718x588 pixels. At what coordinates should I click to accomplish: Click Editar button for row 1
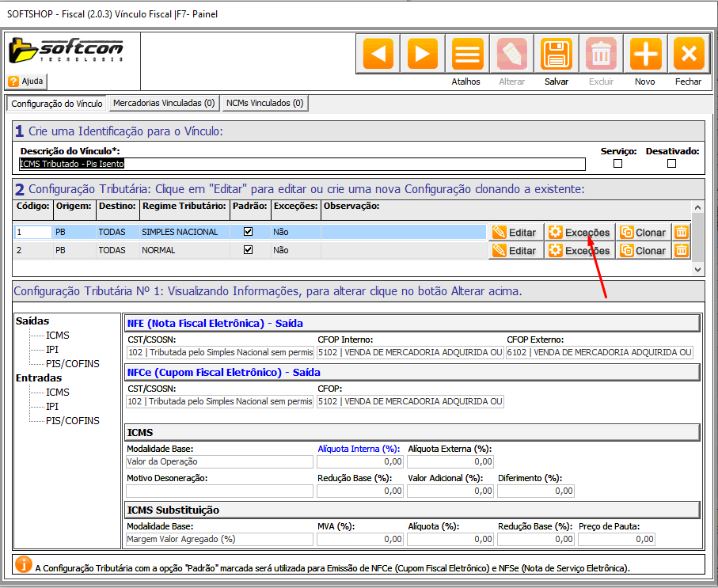click(x=515, y=232)
